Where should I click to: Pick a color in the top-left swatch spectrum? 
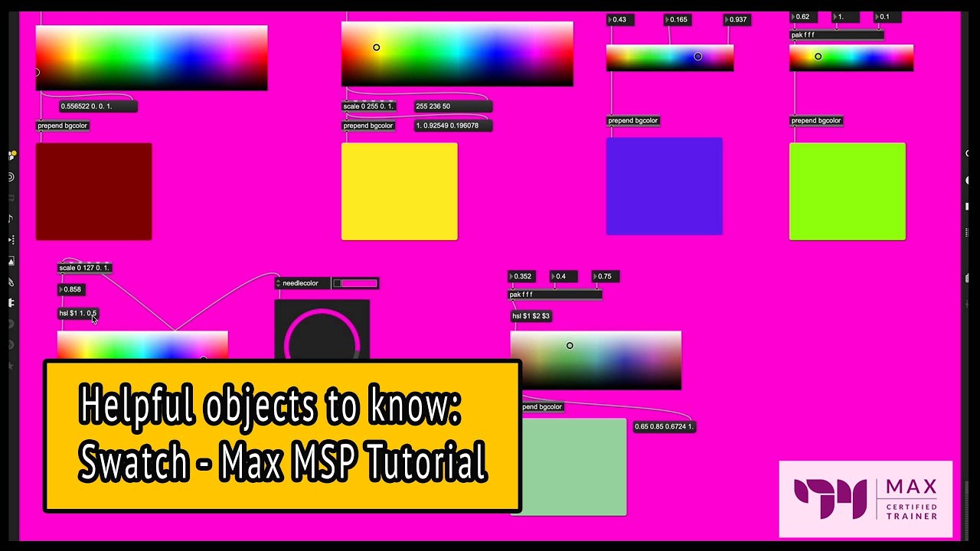coord(152,57)
